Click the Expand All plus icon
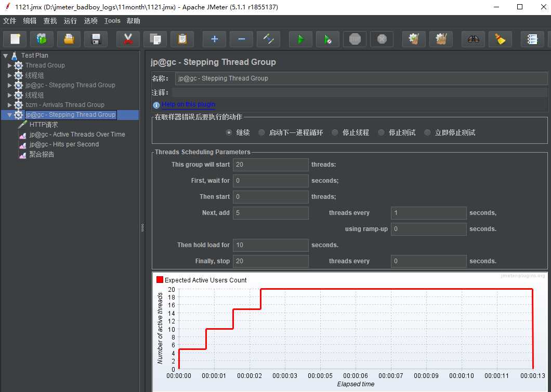The height and width of the screenshot is (392, 551). (x=214, y=39)
